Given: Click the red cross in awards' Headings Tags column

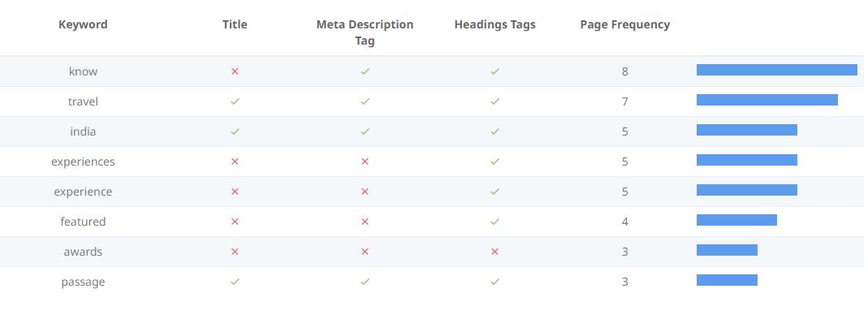Looking at the screenshot, I should click(x=494, y=252).
